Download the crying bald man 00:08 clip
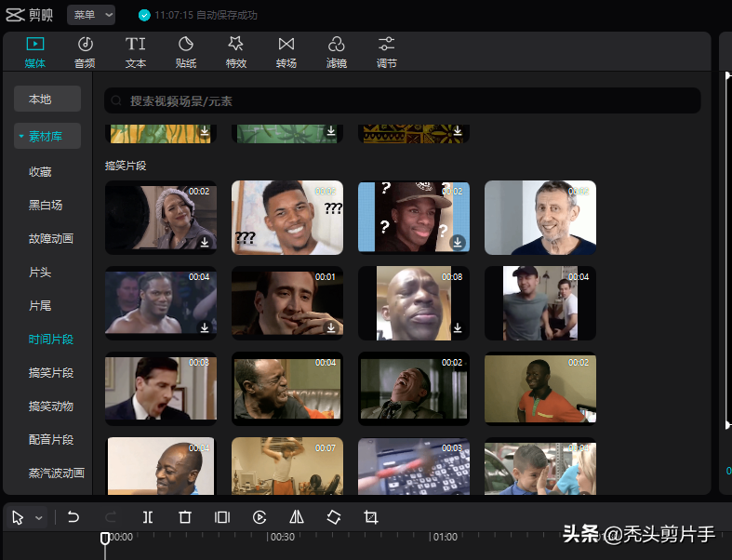The height and width of the screenshot is (560, 732). pyautogui.click(x=458, y=327)
